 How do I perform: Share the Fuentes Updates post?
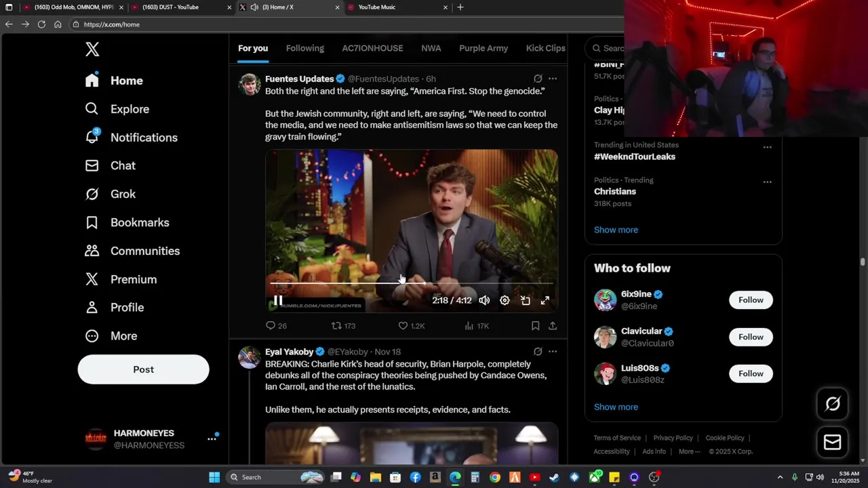(553, 326)
